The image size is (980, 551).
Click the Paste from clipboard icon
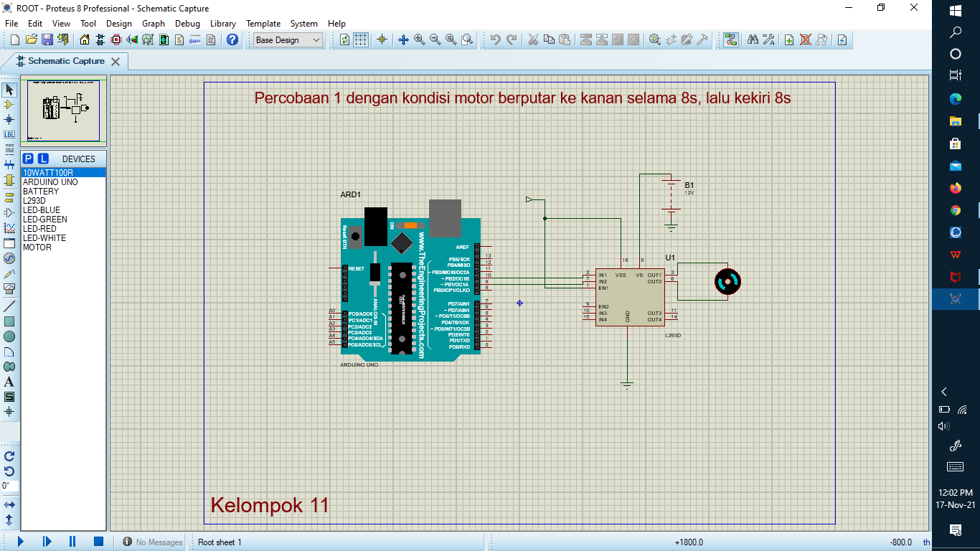point(565,40)
